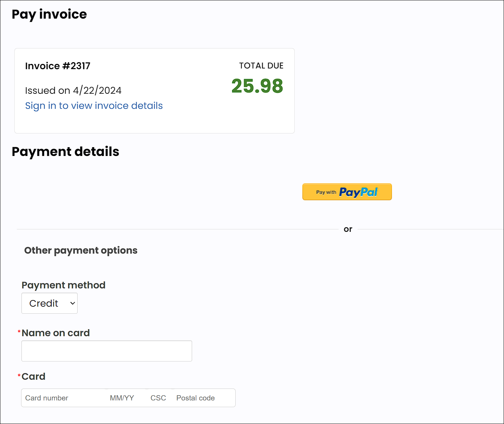This screenshot has height=424, width=504.
Task: Click the chevron arrow beside Credit
Action: point(73,303)
